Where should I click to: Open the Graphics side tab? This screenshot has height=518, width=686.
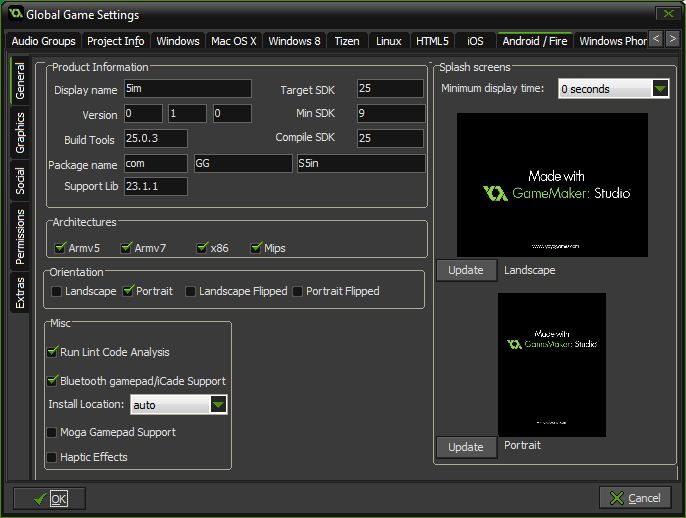(x=20, y=133)
